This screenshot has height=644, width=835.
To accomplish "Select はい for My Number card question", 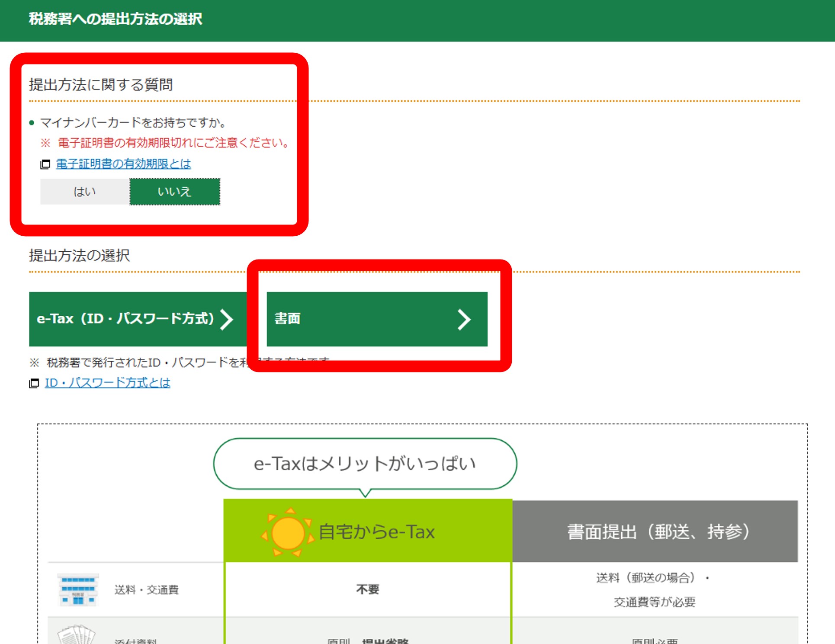I will [x=85, y=192].
